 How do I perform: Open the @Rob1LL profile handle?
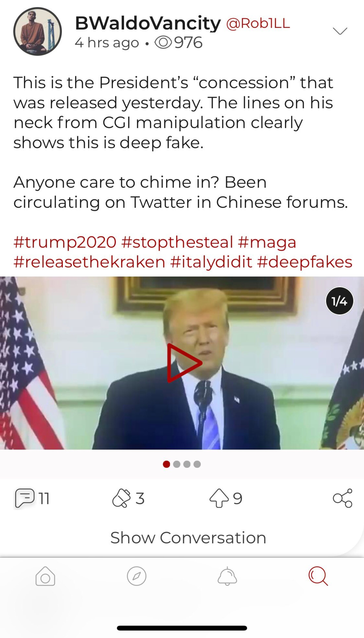[x=258, y=24]
